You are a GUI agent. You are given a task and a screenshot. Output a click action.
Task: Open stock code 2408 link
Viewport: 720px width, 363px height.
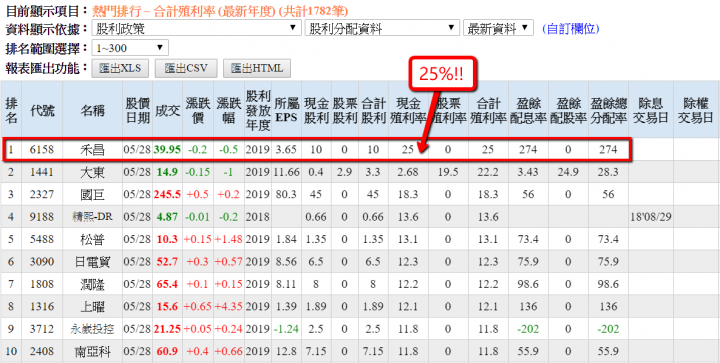click(x=42, y=352)
